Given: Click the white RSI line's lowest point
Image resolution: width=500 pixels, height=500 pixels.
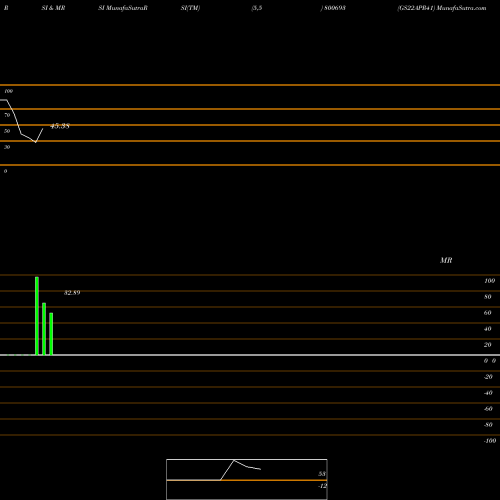Looking at the screenshot, I should [36, 142].
